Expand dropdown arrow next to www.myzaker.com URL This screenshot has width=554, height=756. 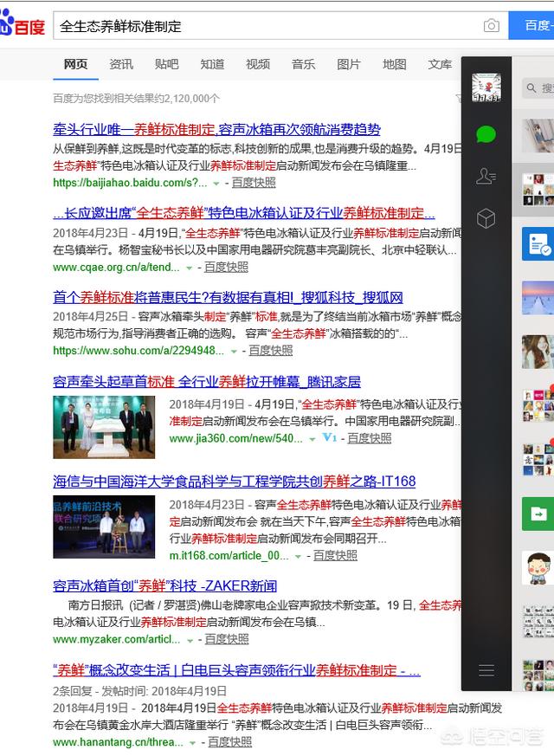point(190,640)
